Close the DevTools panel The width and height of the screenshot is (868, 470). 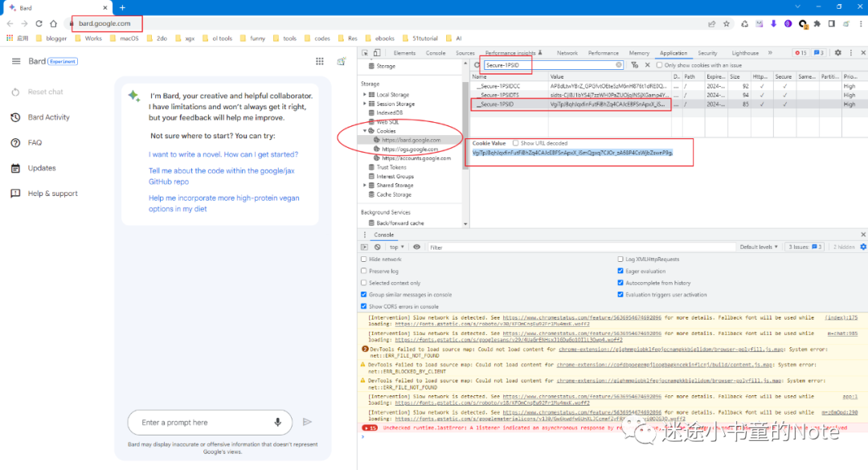863,52
